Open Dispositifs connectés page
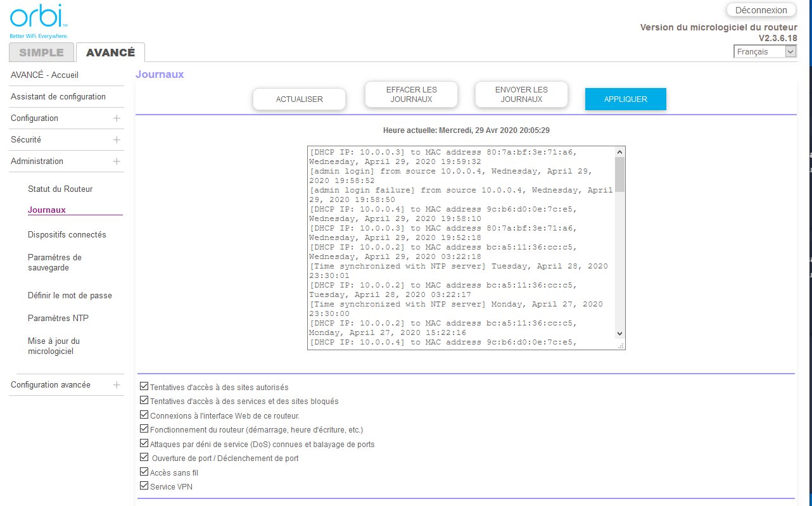Image resolution: width=812 pixels, height=506 pixels. (x=67, y=235)
